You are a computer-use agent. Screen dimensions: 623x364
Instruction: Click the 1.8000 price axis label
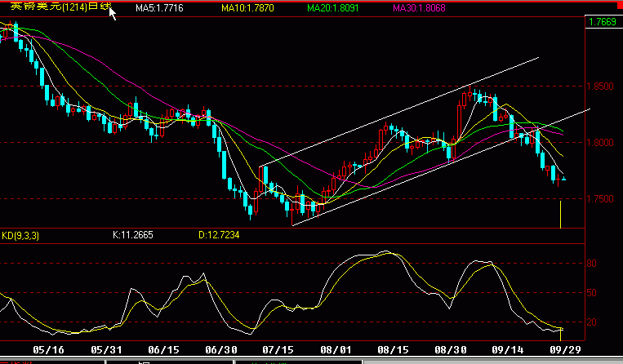[x=600, y=143]
